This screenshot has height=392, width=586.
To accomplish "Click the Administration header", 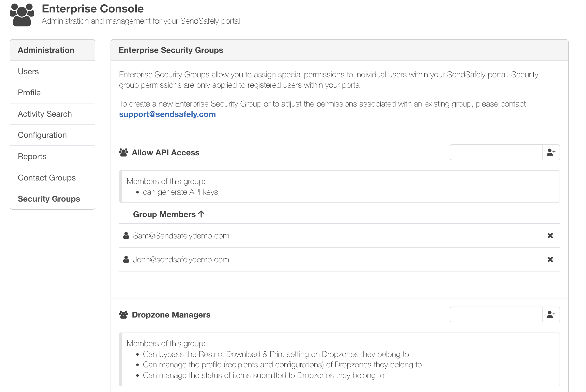I will [46, 50].
